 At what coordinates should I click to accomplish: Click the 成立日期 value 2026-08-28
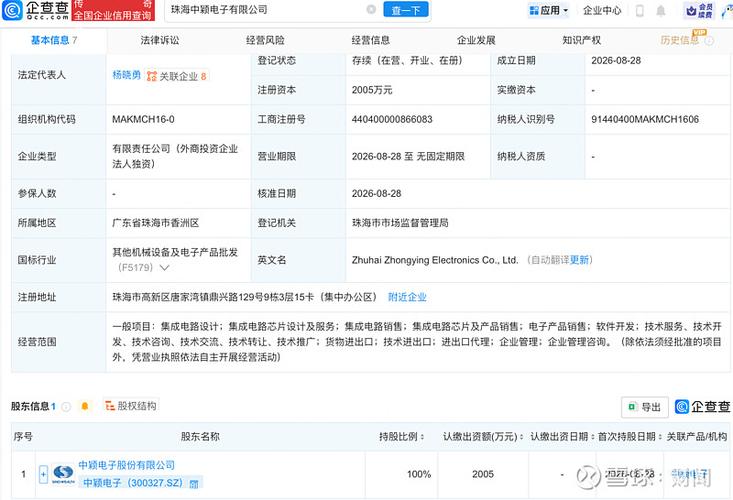pos(616,60)
